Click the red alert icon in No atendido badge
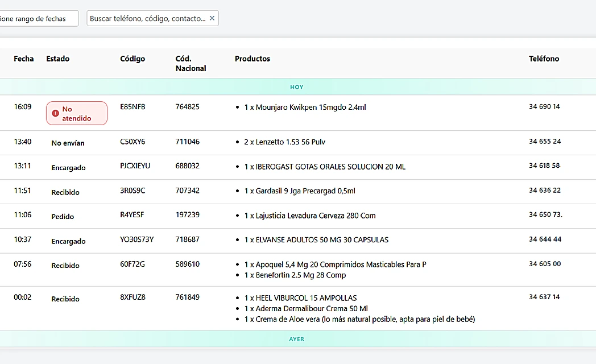The image size is (596, 364). 55,113
